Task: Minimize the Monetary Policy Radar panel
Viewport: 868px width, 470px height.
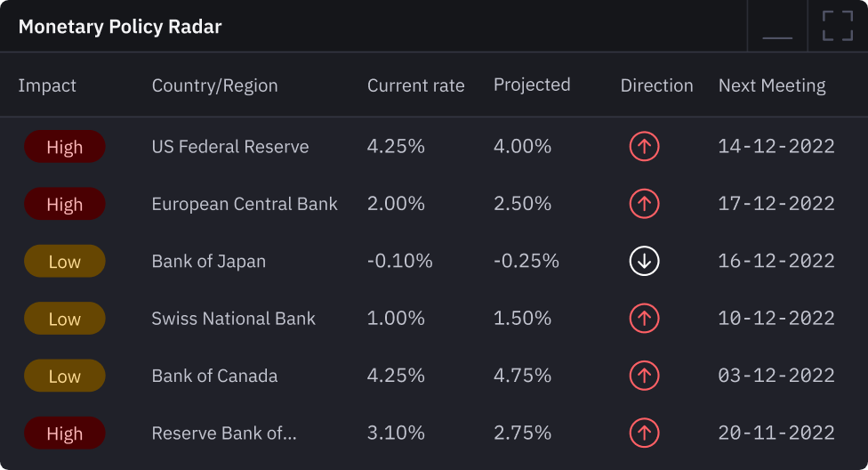Action: tap(777, 27)
